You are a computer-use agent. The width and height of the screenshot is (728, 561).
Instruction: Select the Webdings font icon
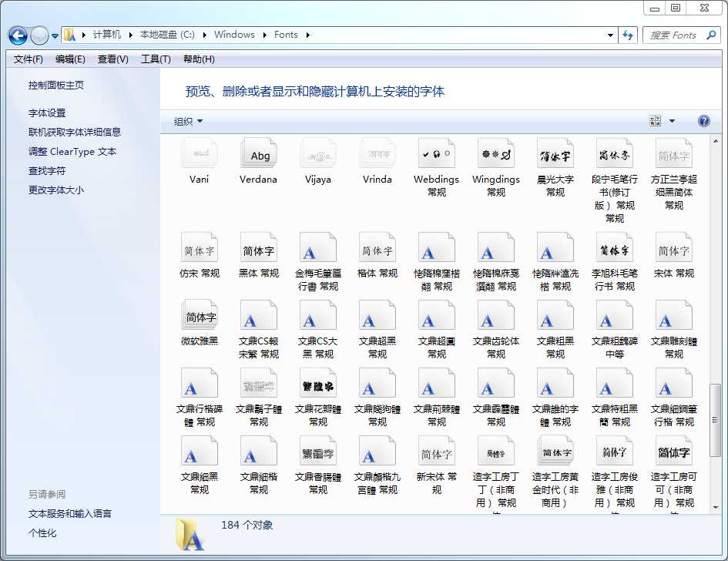(x=437, y=153)
